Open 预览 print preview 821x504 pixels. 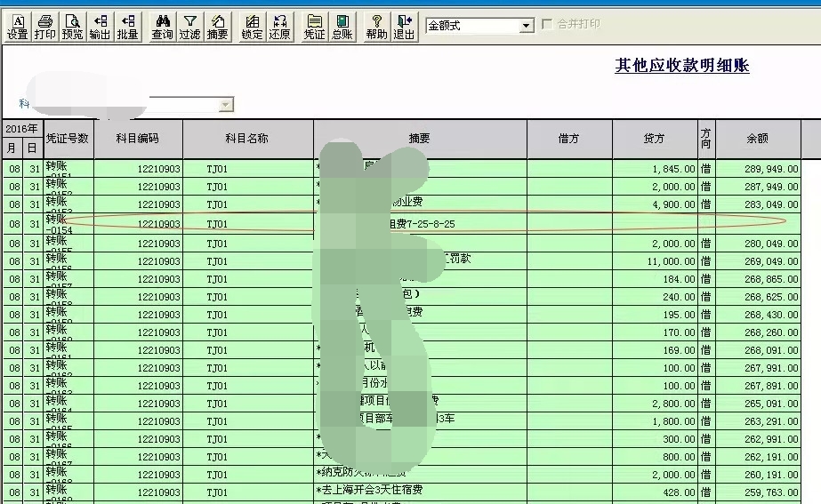(73, 27)
